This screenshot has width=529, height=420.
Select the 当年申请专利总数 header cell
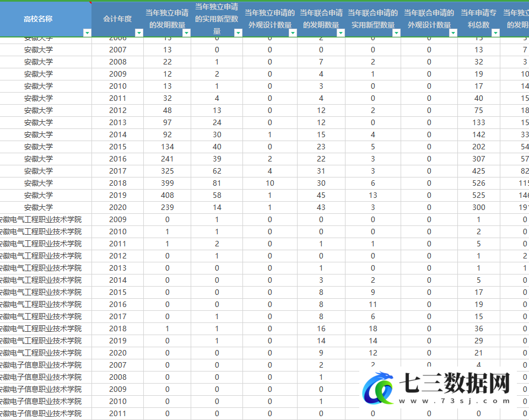pos(479,19)
